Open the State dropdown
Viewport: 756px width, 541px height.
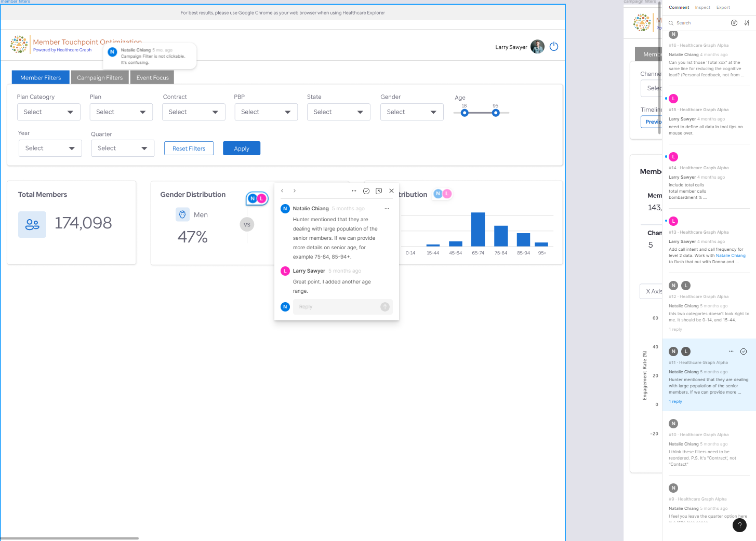click(339, 112)
